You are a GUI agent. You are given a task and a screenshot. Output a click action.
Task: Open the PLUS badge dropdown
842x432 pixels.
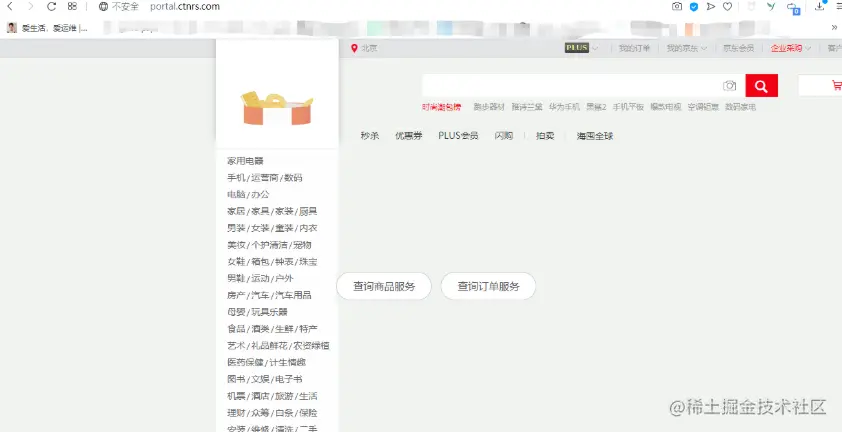[x=583, y=48]
